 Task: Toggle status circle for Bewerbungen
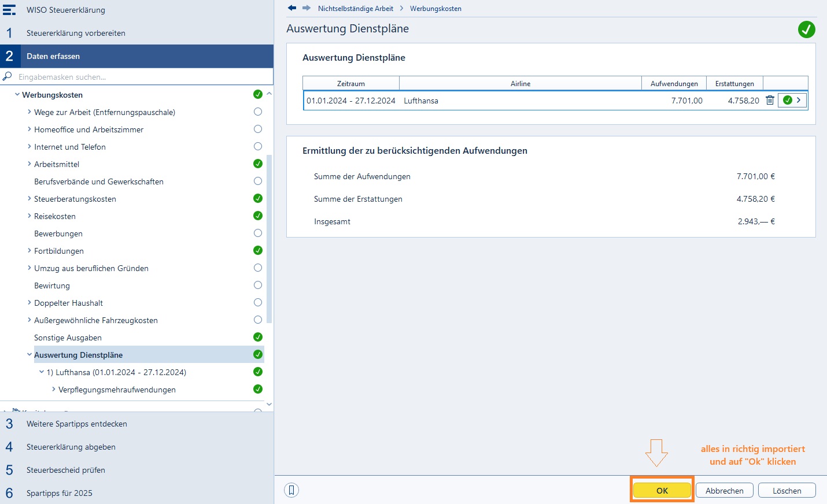(x=258, y=233)
